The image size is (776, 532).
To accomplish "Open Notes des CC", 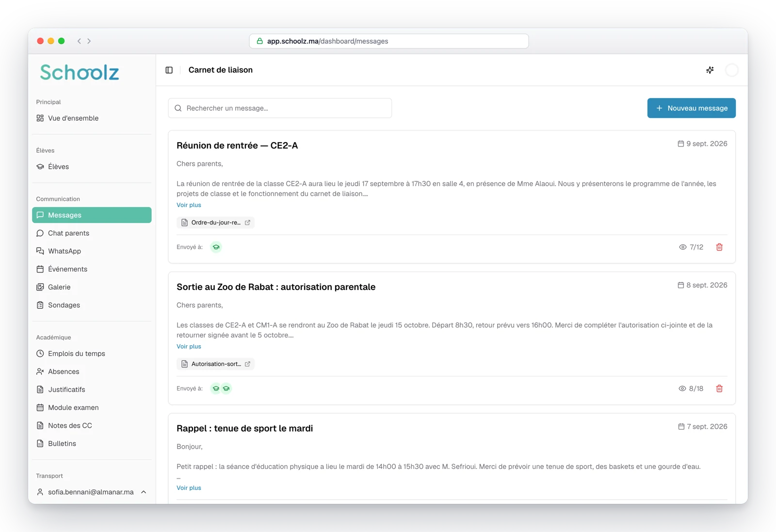I will pos(92,425).
